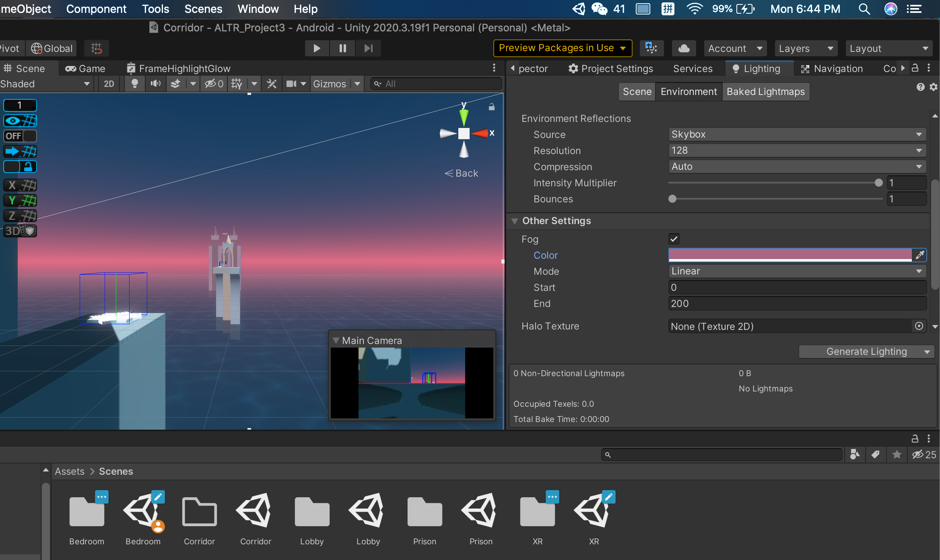Click search by label icon in Project
Image resolution: width=940 pixels, height=560 pixels.
point(875,455)
